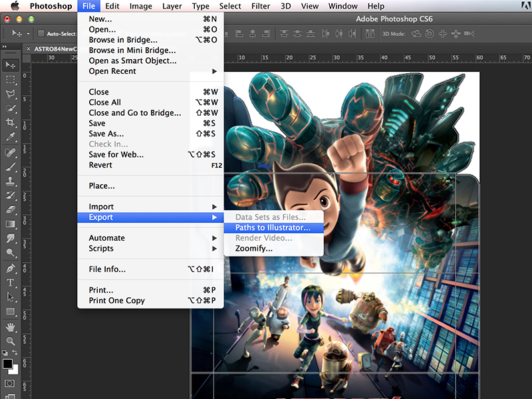Choose Save for Web in File menu
The width and height of the screenshot is (532, 399).
(151, 155)
